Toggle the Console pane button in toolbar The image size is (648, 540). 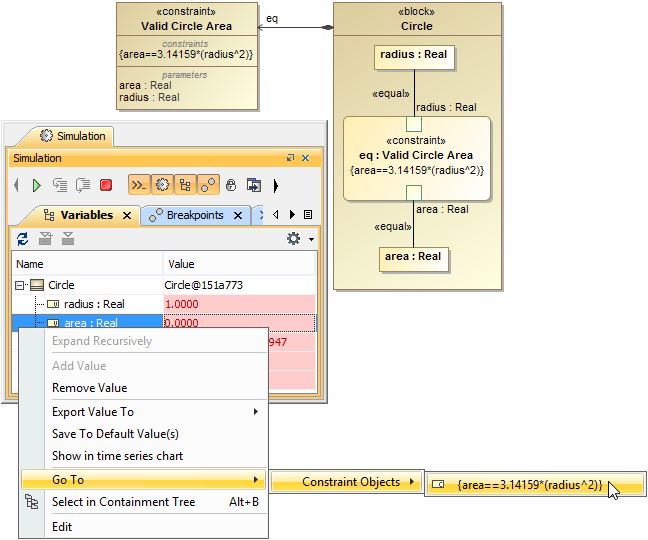click(x=139, y=185)
